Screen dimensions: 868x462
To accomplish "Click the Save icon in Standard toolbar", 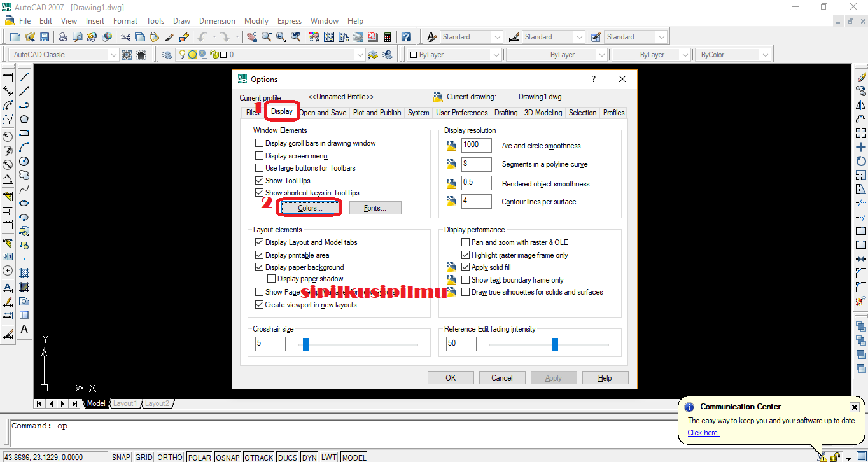I will [x=45, y=37].
